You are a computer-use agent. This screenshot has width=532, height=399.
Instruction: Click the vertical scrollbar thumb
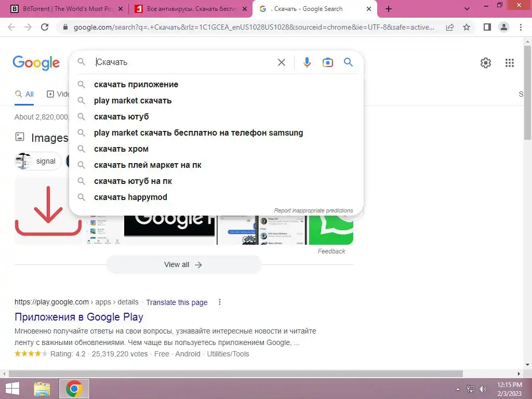(527, 92)
